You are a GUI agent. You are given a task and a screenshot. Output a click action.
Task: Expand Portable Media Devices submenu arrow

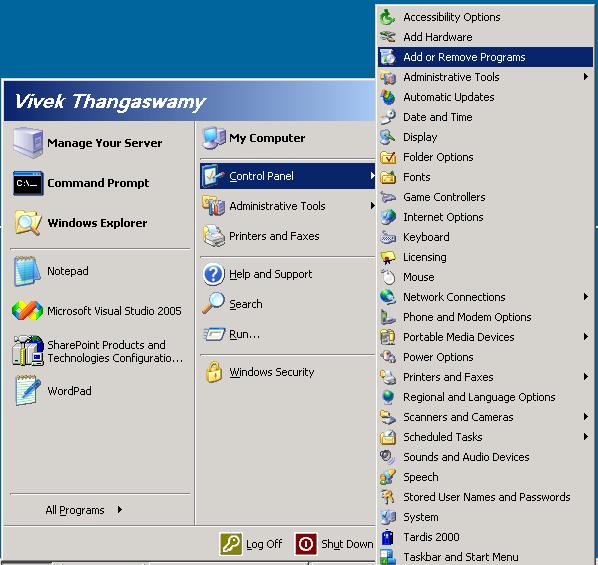(x=586, y=336)
